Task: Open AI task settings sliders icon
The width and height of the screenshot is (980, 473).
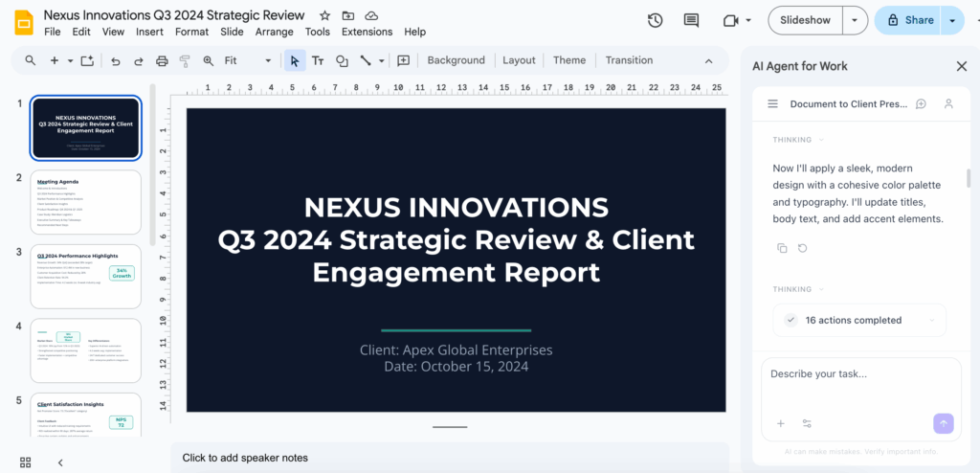Action: pos(807,423)
